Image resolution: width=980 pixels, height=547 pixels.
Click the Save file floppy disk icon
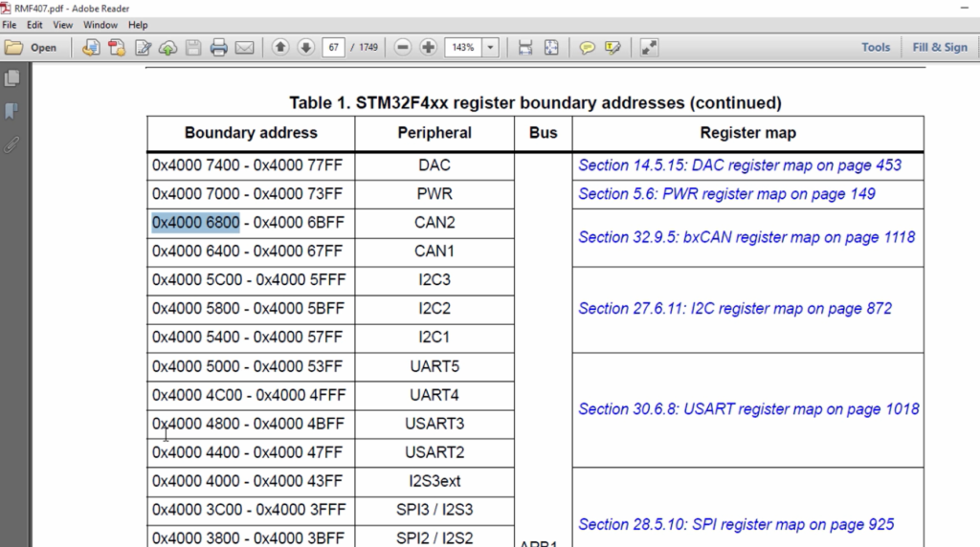193,48
